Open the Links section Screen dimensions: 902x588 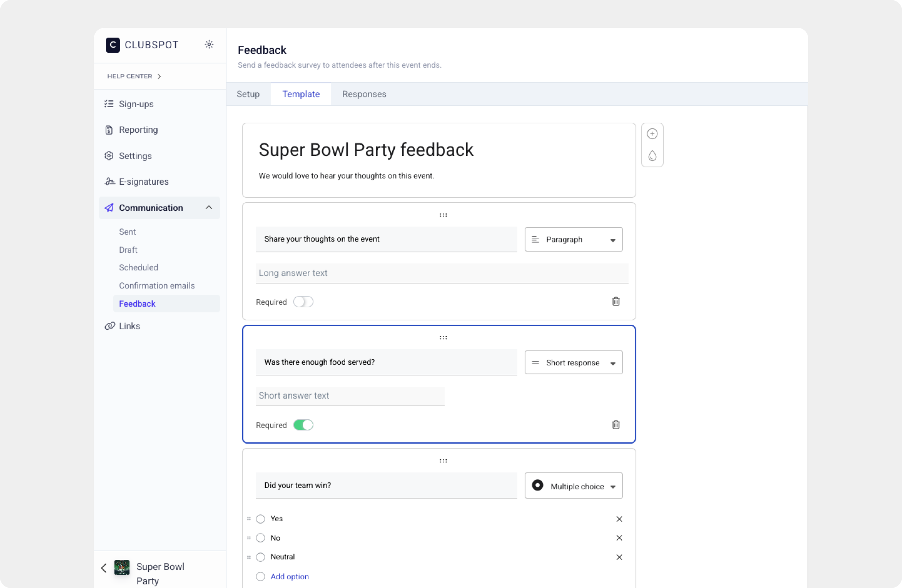click(x=129, y=326)
